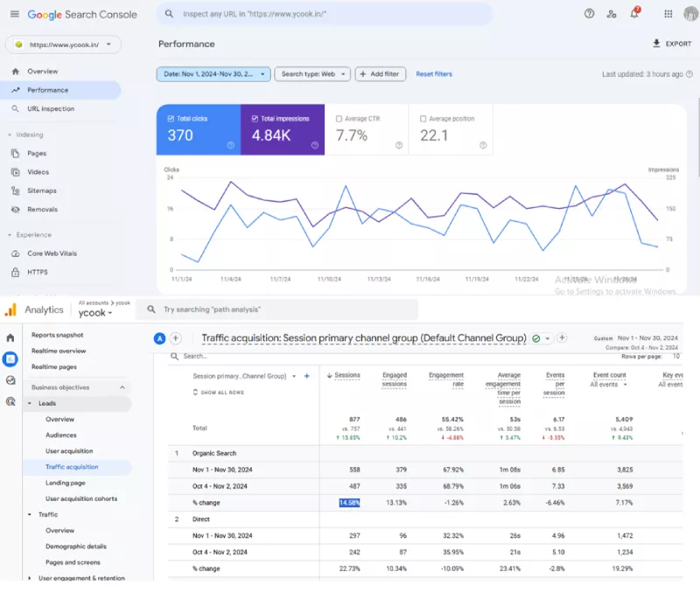Open the date range filter dropdown
The height and width of the screenshot is (592, 700).
213,74
